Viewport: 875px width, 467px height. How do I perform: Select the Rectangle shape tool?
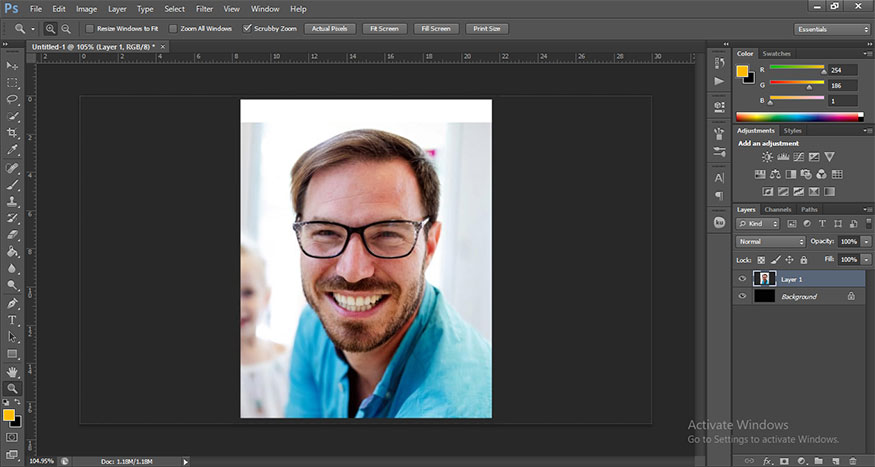pos(12,354)
